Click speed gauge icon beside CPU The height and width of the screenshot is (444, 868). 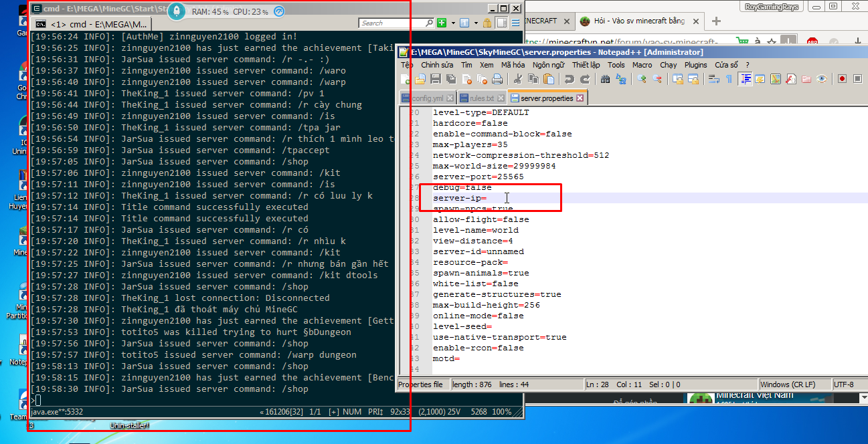click(279, 11)
